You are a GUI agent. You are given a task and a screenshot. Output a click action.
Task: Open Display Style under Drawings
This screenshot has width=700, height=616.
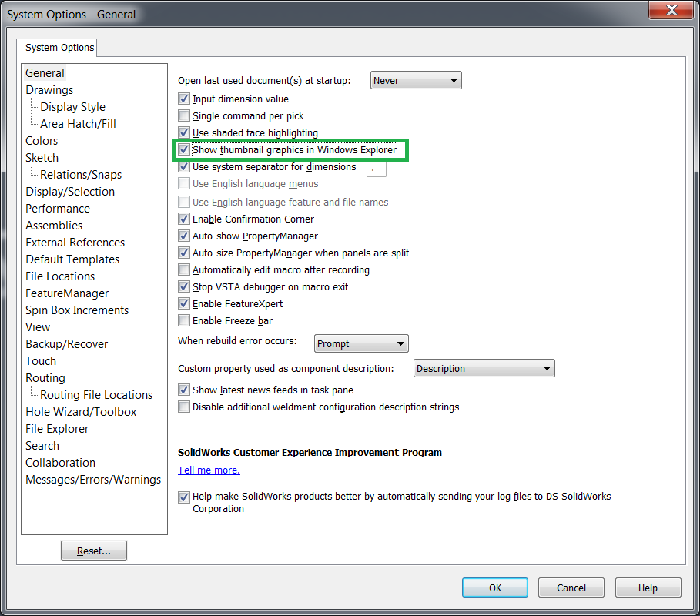[x=72, y=107]
